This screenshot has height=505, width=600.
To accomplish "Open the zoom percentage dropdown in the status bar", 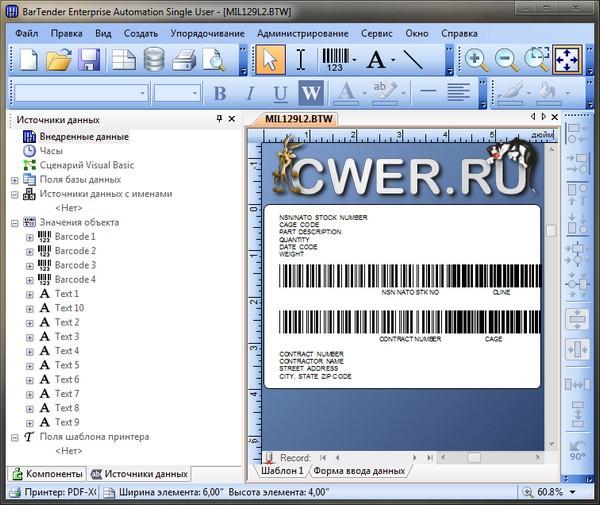I will pos(573,492).
